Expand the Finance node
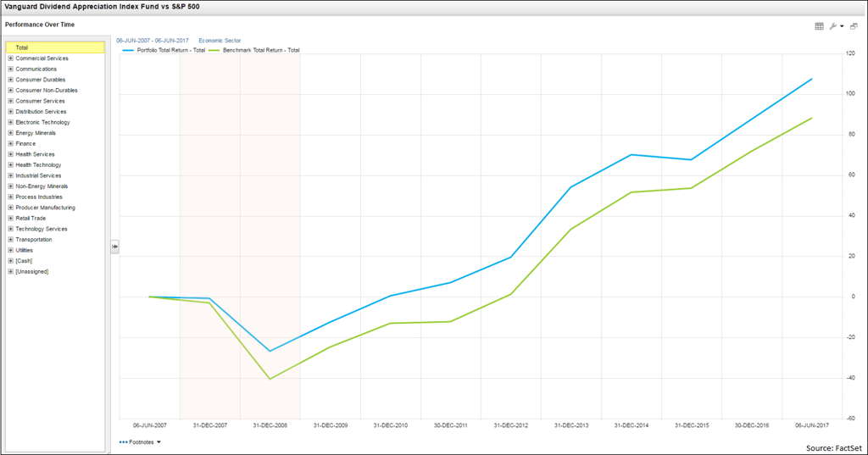Screen dimensions: 868x455 click(10, 143)
